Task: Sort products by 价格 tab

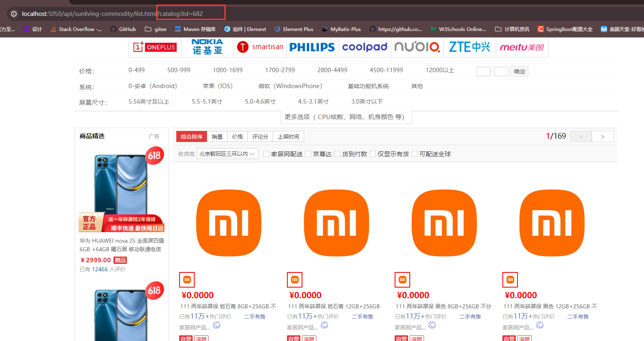Action: pyautogui.click(x=238, y=137)
